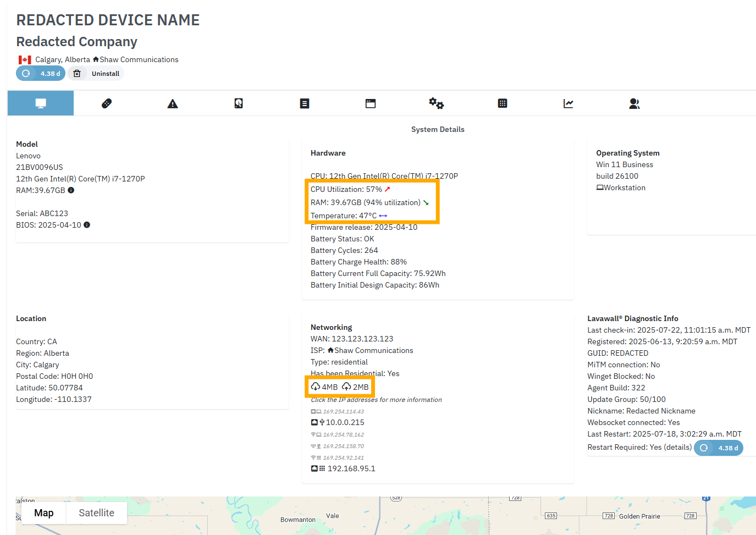The height and width of the screenshot is (535, 756).
Task: Select the services gears tab icon
Action: pyautogui.click(x=436, y=103)
